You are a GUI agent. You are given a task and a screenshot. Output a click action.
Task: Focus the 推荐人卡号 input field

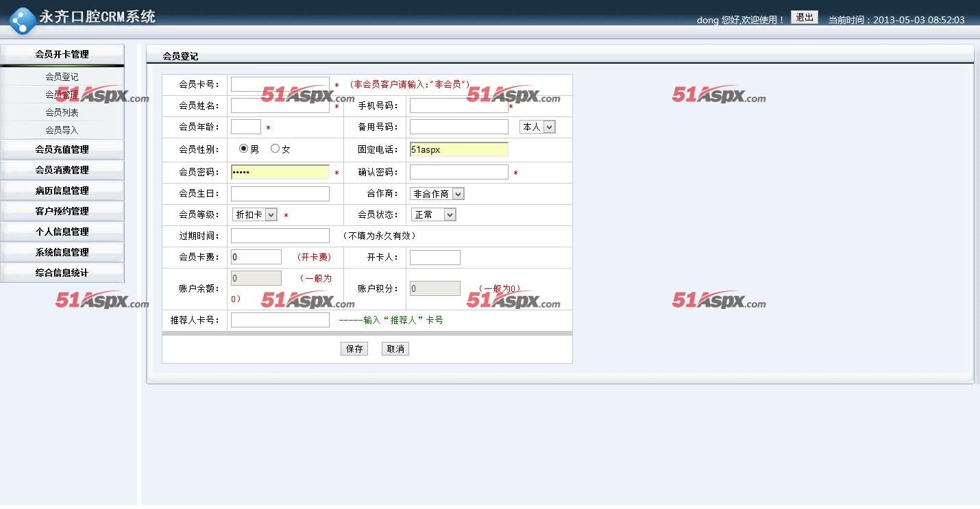(280, 320)
